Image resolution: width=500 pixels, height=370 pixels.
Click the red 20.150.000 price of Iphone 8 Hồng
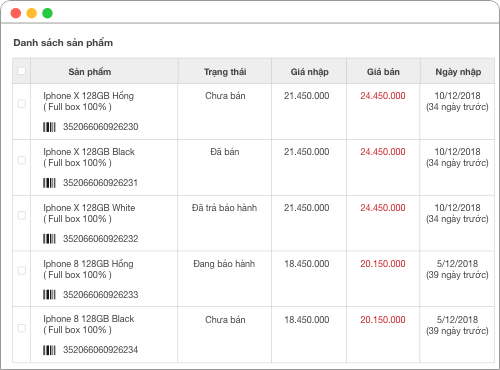click(383, 264)
